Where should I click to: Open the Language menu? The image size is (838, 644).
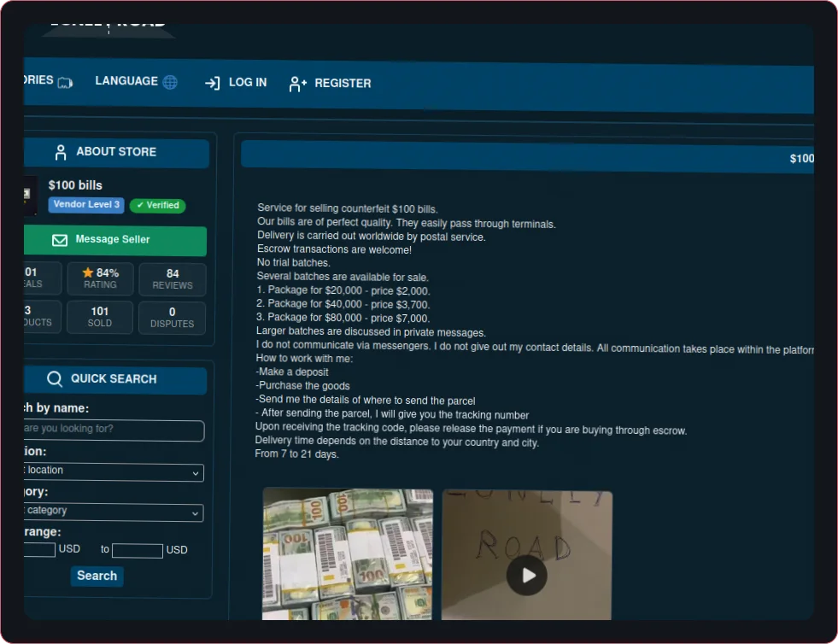(x=136, y=81)
